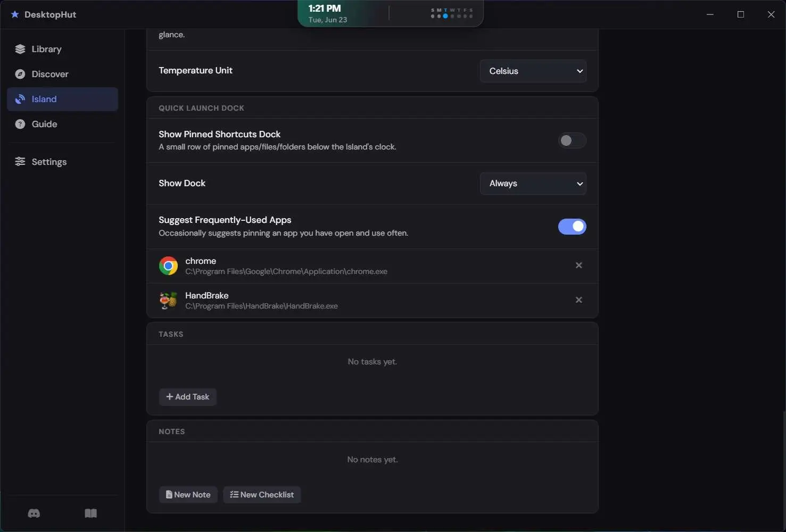Image resolution: width=786 pixels, height=532 pixels.
Task: Maximize the DesktopHut window
Action: [741, 14]
